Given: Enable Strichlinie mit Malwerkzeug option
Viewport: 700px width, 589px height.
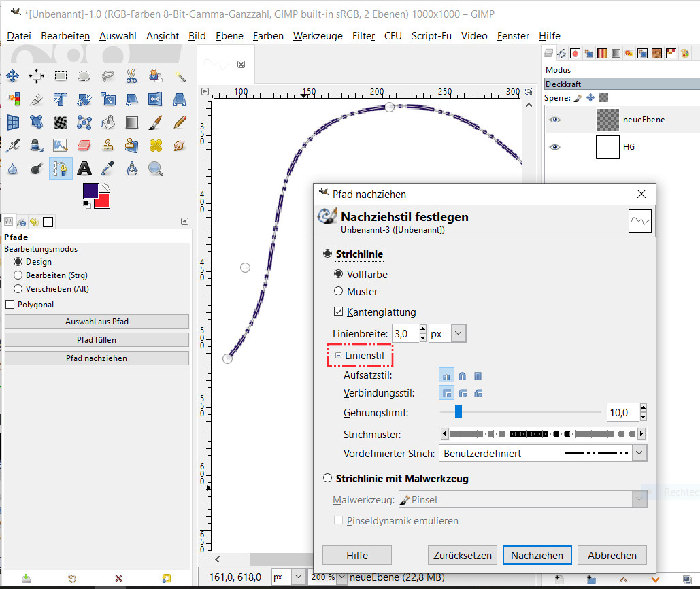Looking at the screenshot, I should tap(328, 479).
